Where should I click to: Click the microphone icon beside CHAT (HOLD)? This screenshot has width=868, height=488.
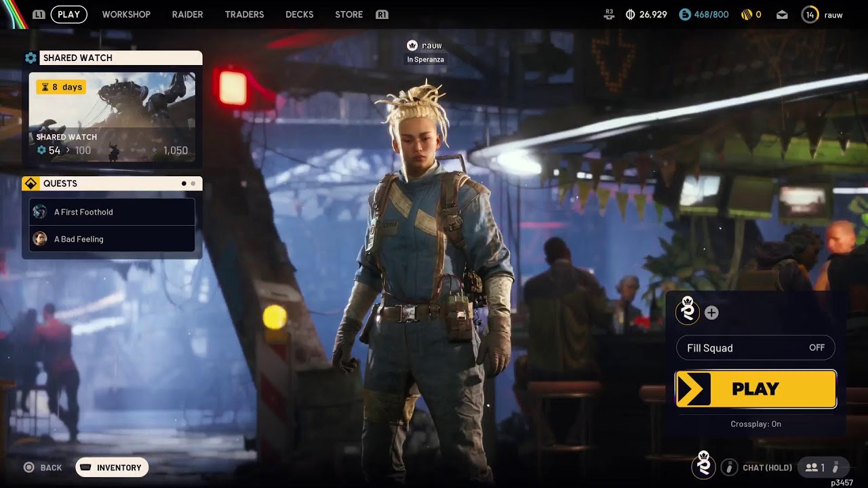[x=730, y=468]
